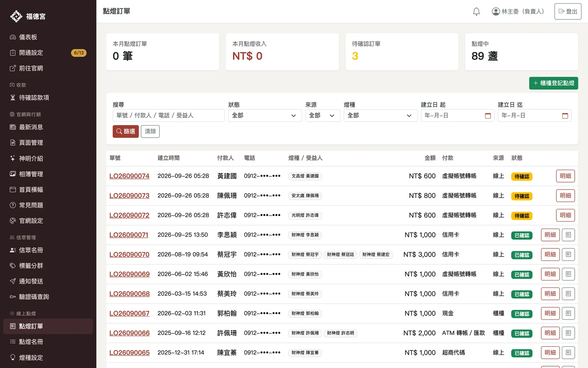Click the 建立日 迄 date field
588x368 pixels.
[x=535, y=116]
